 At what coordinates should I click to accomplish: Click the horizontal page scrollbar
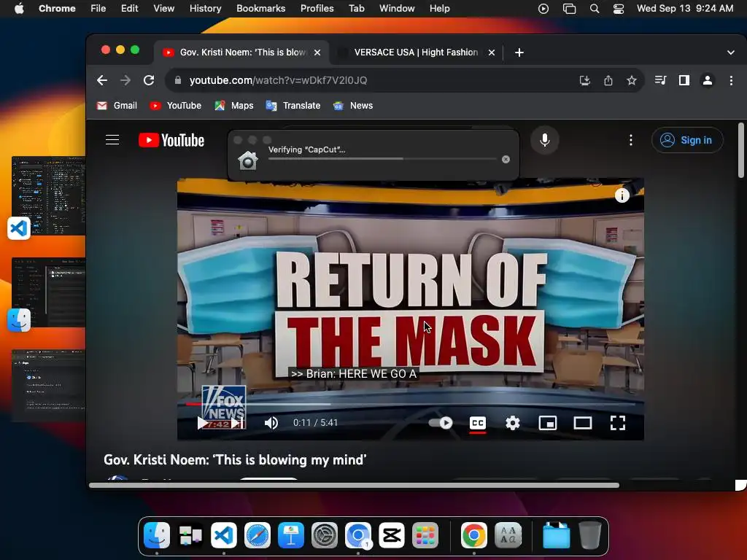pyautogui.click(x=354, y=485)
